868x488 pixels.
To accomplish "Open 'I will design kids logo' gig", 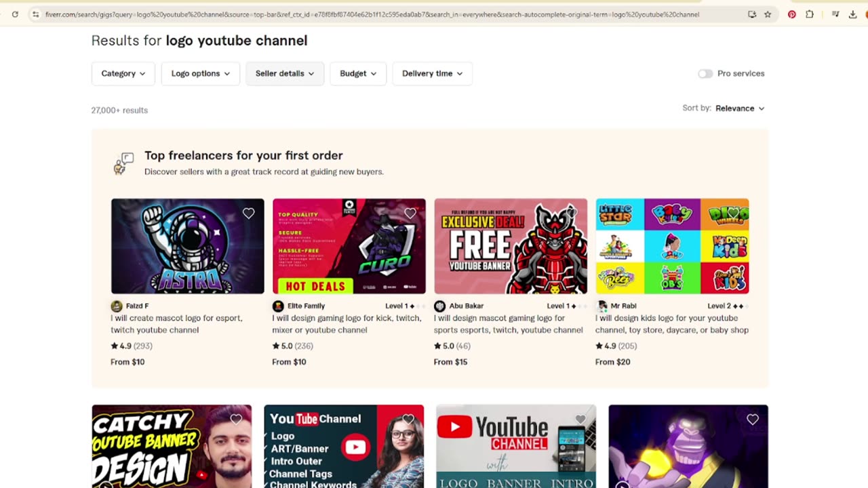I will pos(672,324).
